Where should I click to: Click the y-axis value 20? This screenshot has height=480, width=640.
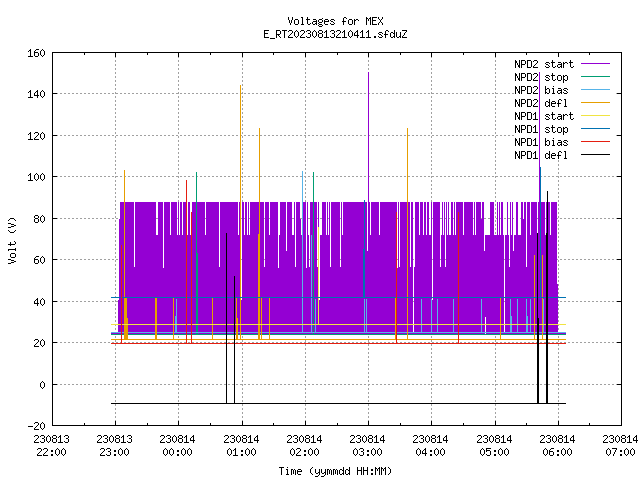[39, 343]
